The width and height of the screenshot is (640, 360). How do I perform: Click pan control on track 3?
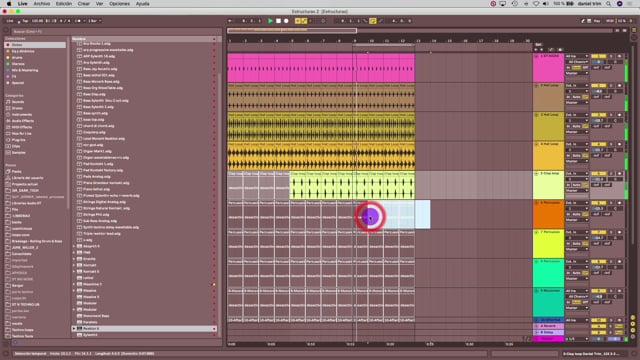point(615,121)
